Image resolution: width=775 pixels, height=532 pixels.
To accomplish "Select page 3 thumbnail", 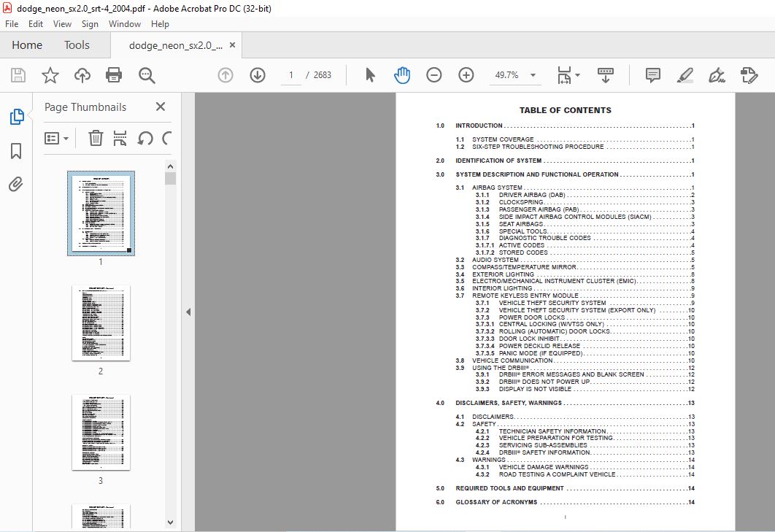I will pyautogui.click(x=101, y=432).
